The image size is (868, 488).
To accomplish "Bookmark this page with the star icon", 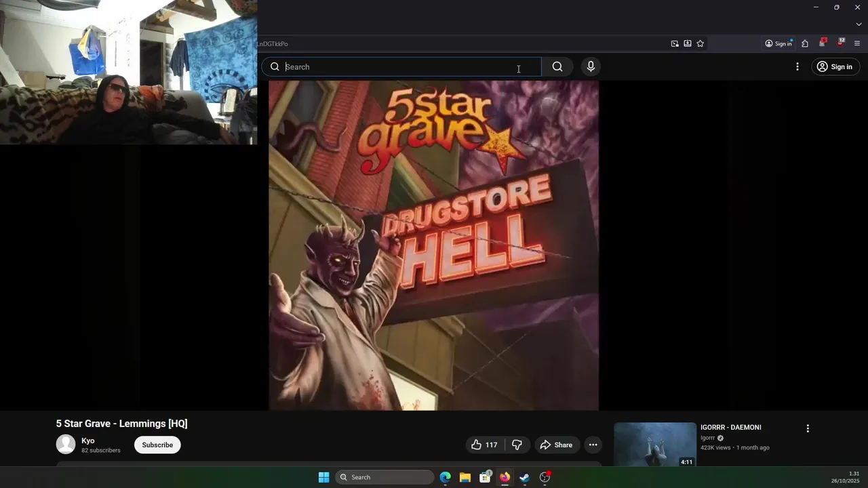I will coord(701,43).
